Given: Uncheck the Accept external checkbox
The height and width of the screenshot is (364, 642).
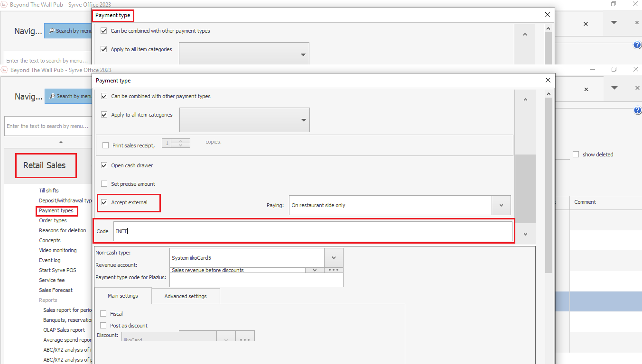Looking at the screenshot, I should pyautogui.click(x=104, y=202).
